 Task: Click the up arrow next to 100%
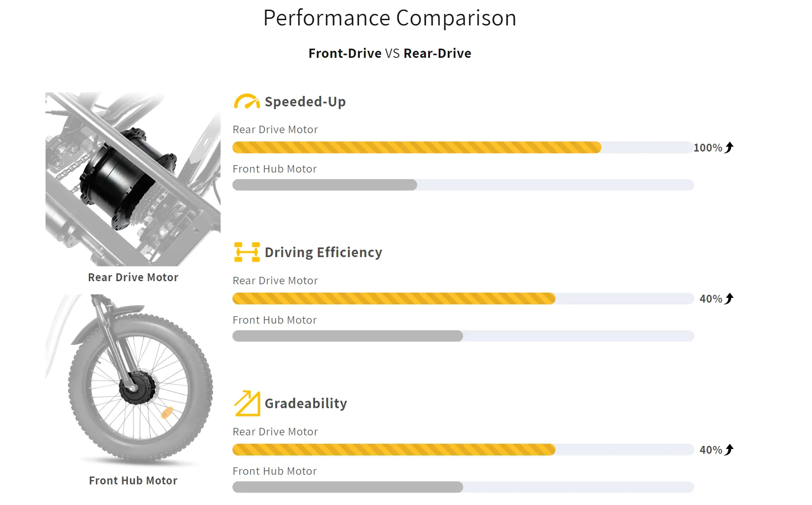point(729,148)
